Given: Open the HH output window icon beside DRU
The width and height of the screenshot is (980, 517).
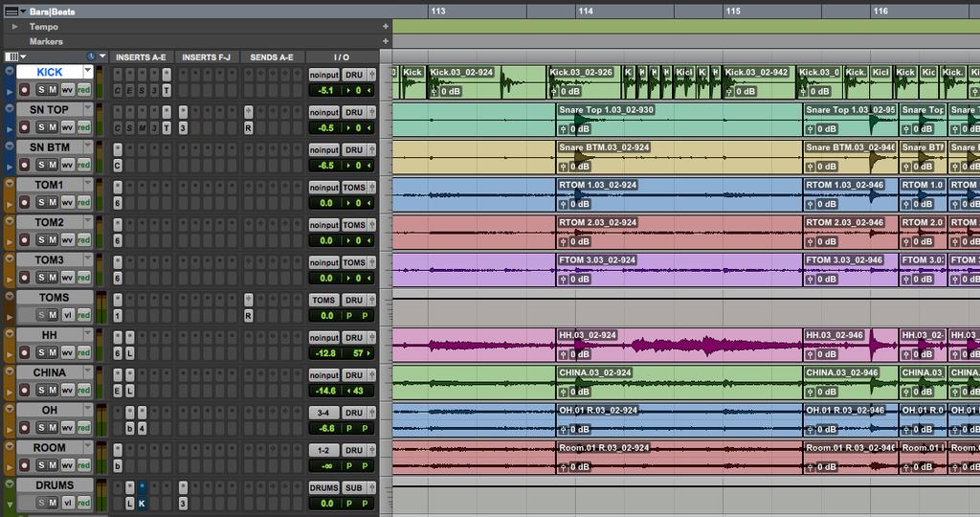Looking at the screenshot, I should point(372,337).
